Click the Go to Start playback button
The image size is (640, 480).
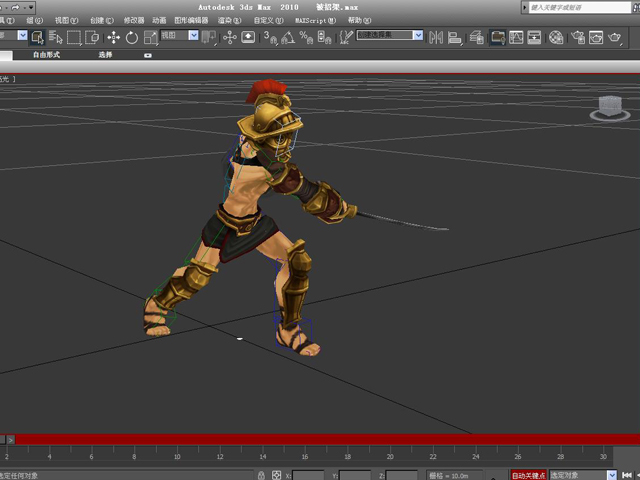tap(627, 475)
